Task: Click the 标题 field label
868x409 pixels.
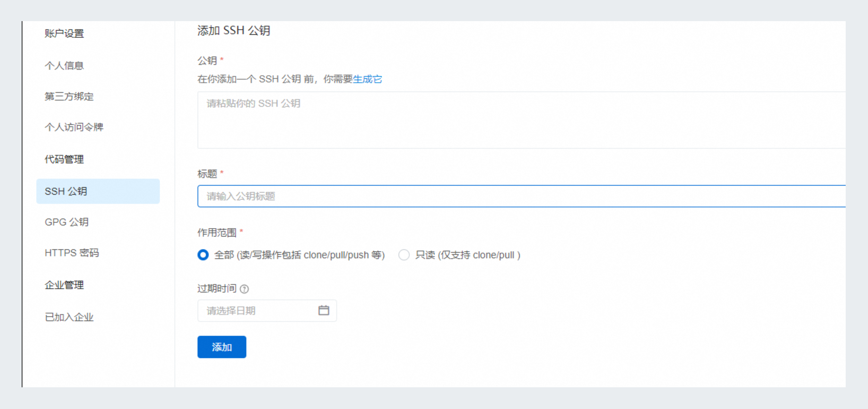Action: [x=207, y=174]
